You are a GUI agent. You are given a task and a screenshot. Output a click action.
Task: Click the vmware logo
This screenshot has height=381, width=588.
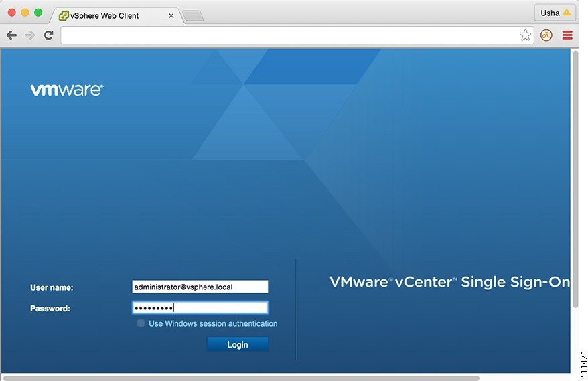point(67,90)
